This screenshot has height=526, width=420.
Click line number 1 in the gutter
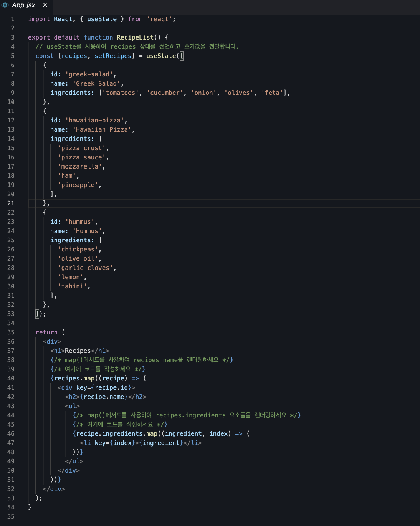[13, 19]
